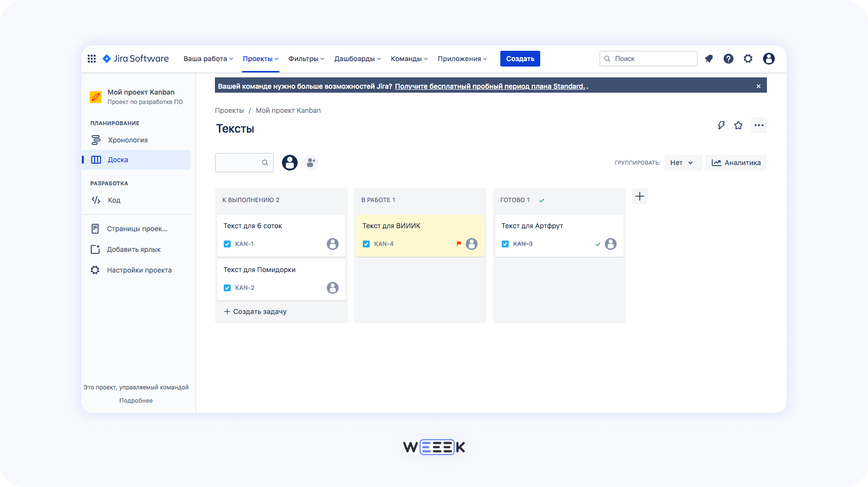
Task: Open Jira settings gear icon
Action: (x=748, y=58)
